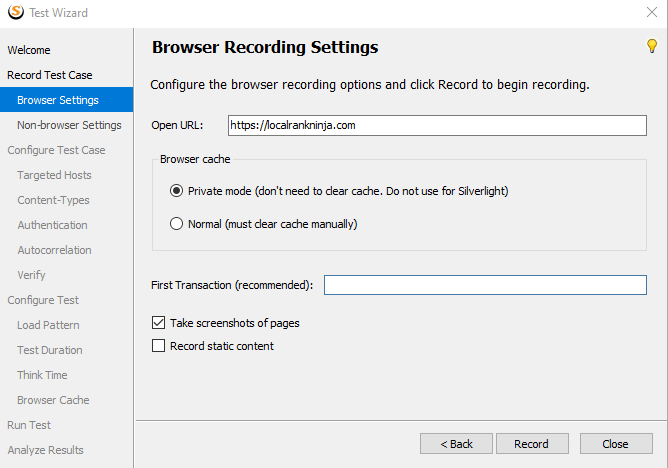Click the Close button at bottom
The image size is (668, 468).
pyautogui.click(x=616, y=444)
